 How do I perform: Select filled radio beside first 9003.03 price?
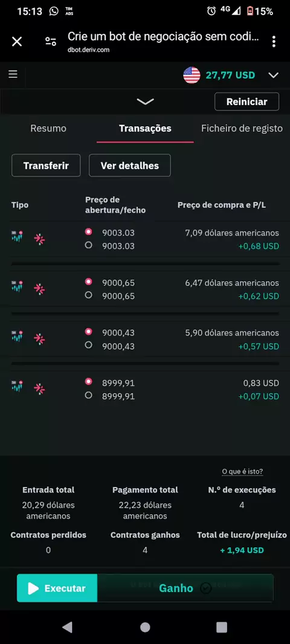tap(88, 231)
